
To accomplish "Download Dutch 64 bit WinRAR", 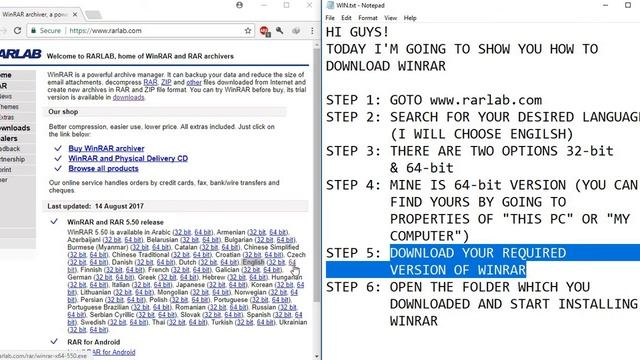I will 229,262.
